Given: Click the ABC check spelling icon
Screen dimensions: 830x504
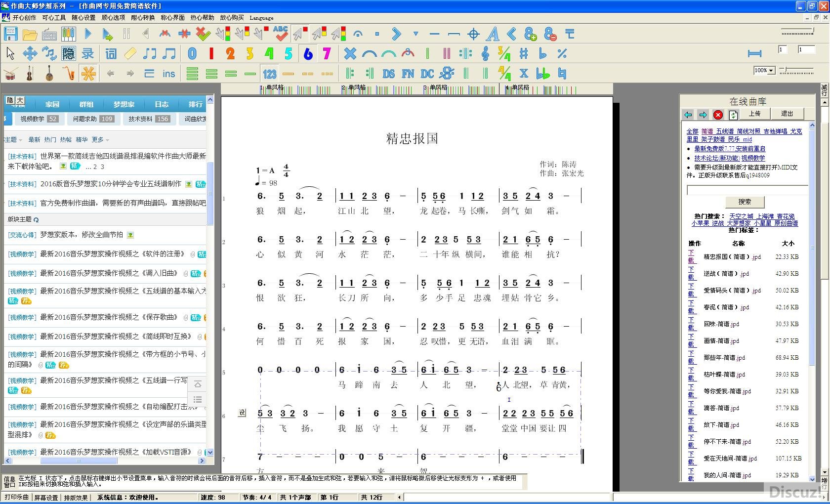Looking at the screenshot, I should tap(281, 34).
